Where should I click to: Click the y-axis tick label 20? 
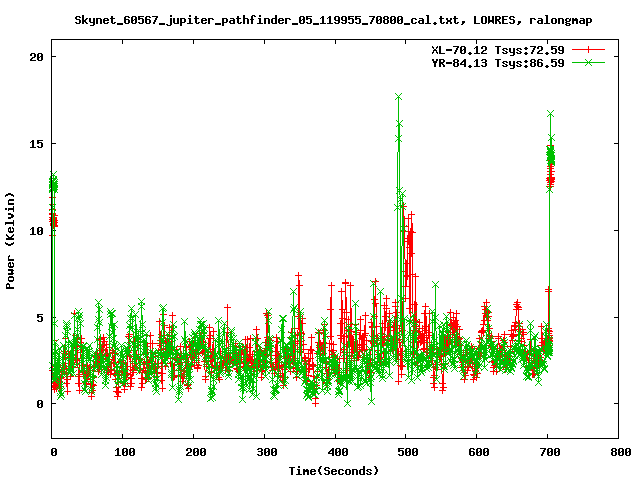click(x=36, y=57)
